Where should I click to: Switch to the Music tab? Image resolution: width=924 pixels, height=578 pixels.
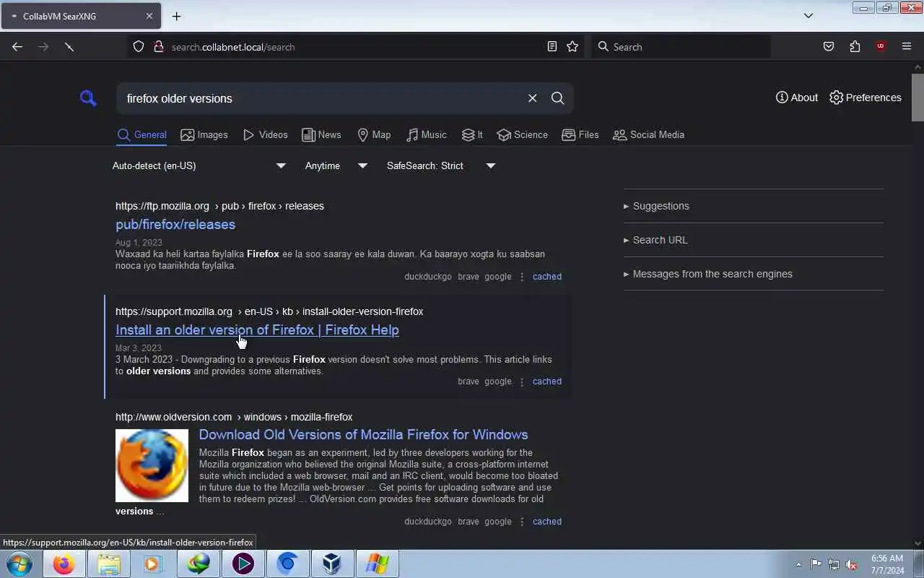tap(426, 134)
